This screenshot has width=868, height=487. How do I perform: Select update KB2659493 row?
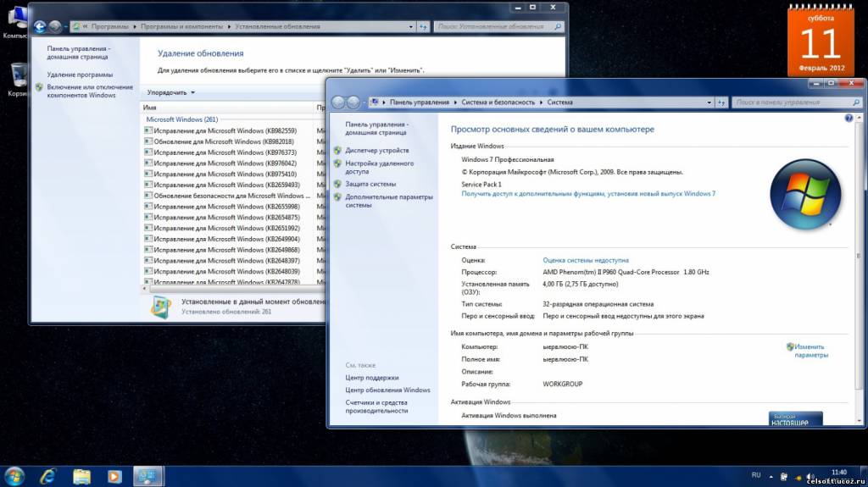pyautogui.click(x=226, y=185)
